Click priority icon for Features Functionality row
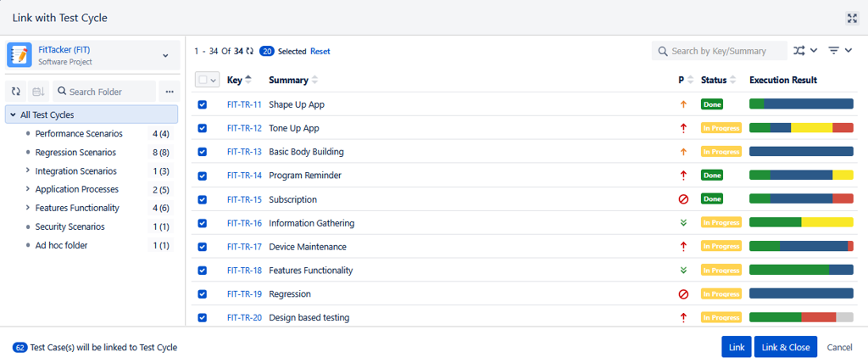The height and width of the screenshot is (363, 868). click(683, 270)
